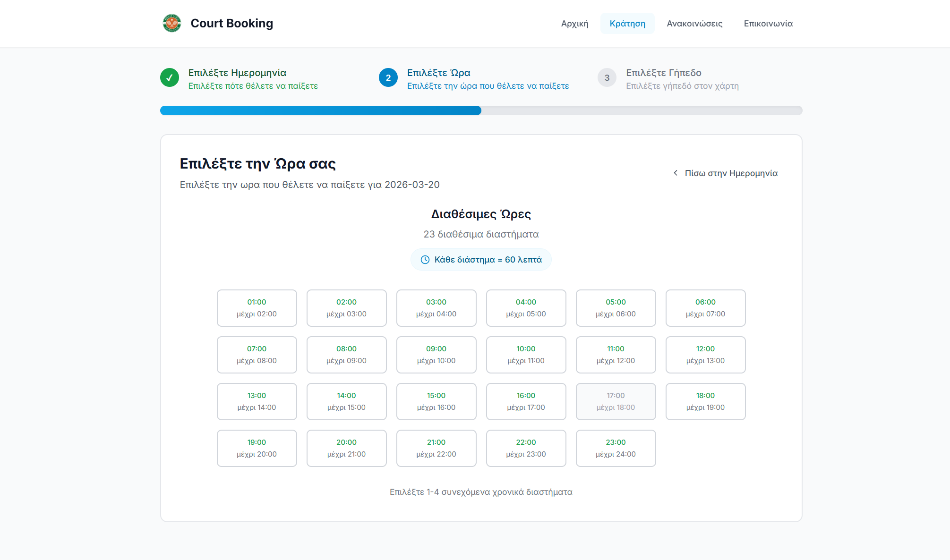Click the blue booking progress bar
Image resolution: width=950 pixels, height=560 pixels.
321,110
